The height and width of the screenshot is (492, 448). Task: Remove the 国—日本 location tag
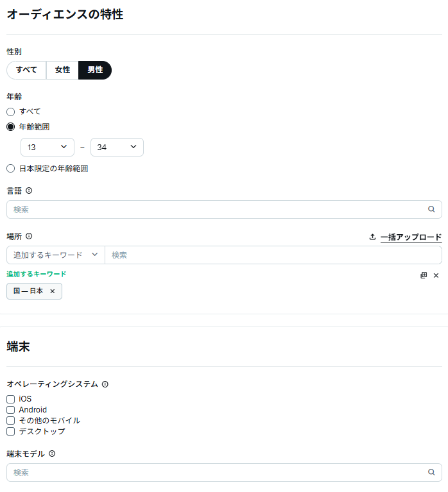(x=53, y=291)
